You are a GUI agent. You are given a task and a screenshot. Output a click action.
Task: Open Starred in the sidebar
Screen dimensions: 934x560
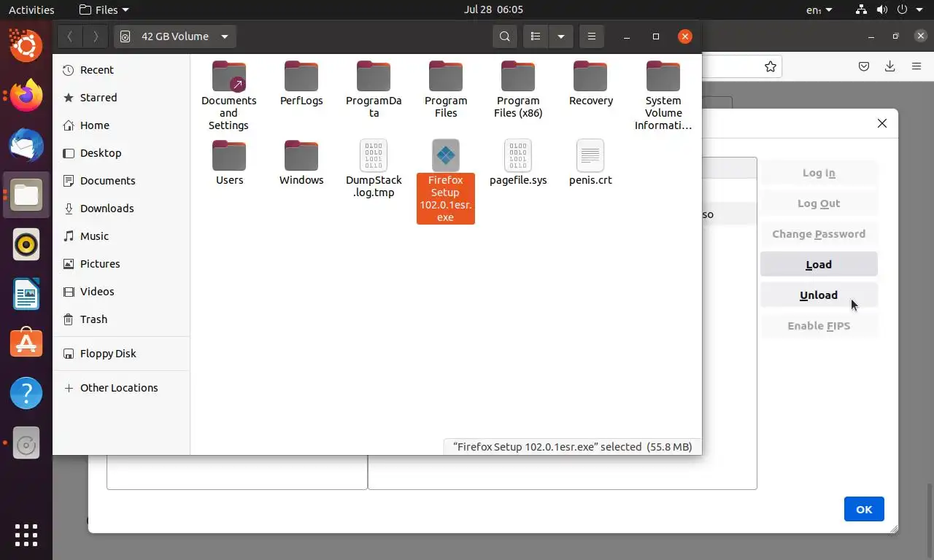coord(121,98)
